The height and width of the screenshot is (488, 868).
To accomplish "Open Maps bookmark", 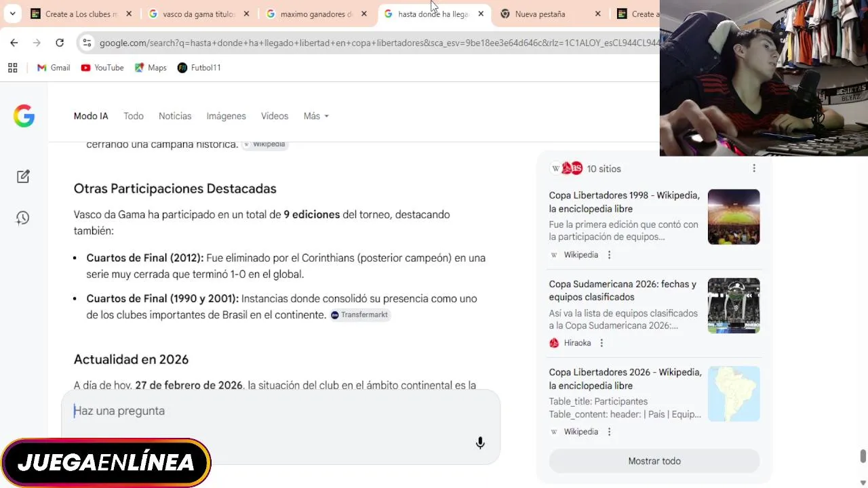I will tap(151, 68).
